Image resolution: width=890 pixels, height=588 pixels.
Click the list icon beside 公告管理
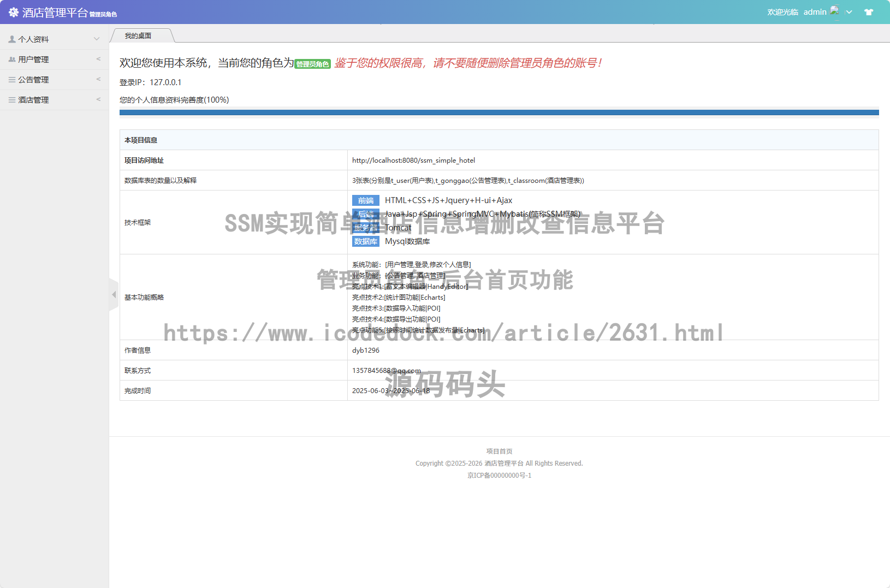tap(12, 80)
